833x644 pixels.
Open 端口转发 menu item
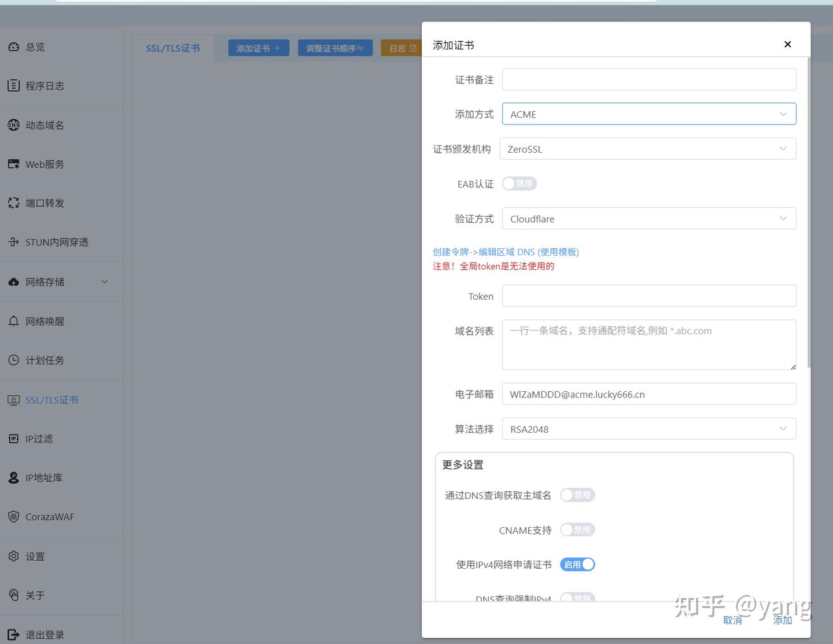point(61,203)
